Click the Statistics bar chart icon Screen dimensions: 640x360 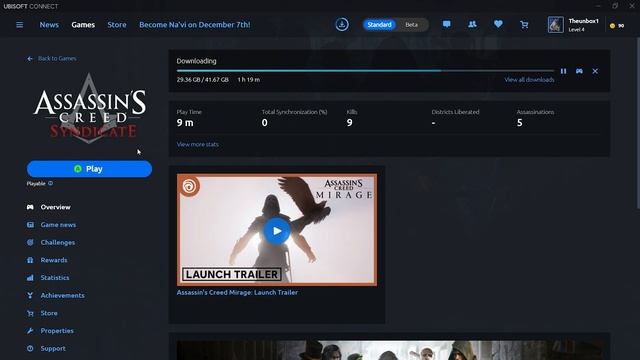[x=30, y=278]
